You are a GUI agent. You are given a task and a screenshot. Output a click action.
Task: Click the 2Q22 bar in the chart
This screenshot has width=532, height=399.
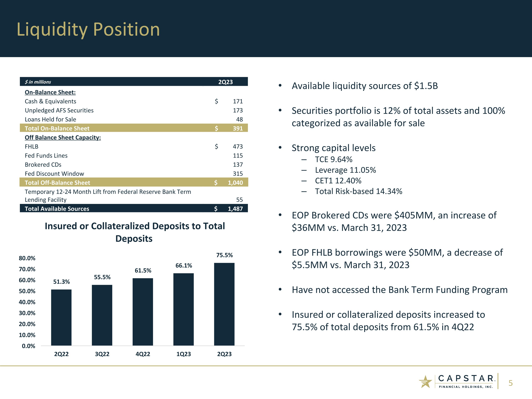click(x=61, y=317)
